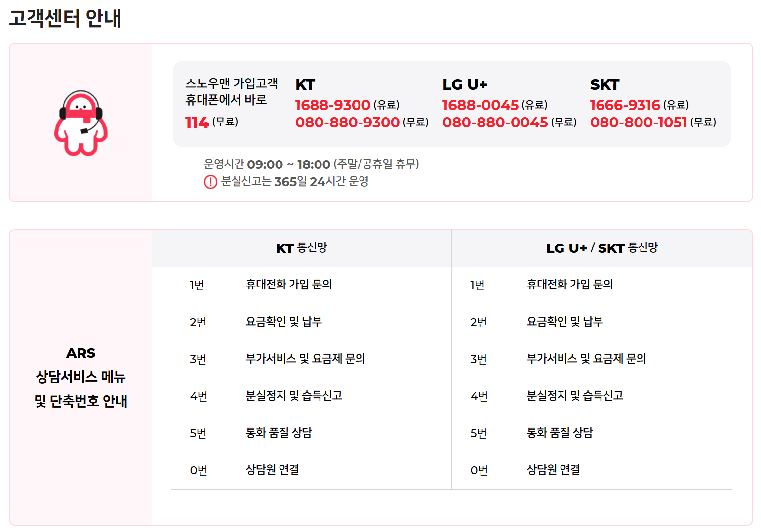This screenshot has width=761, height=532.
Task: Select KT 3번 부가서비스 및 요금제 문의
Action: pos(305,359)
